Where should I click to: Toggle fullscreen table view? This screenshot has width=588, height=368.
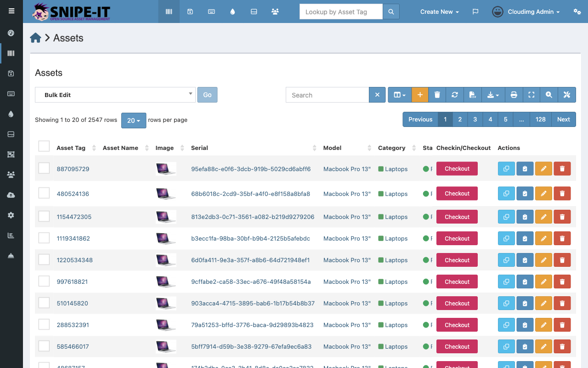coord(531,95)
